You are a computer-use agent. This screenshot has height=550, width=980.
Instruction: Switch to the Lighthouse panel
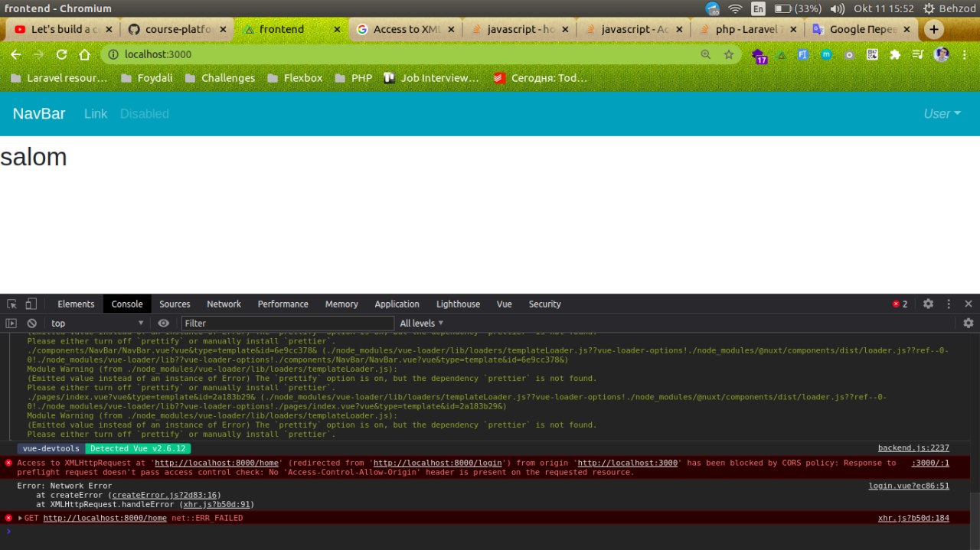click(x=458, y=304)
